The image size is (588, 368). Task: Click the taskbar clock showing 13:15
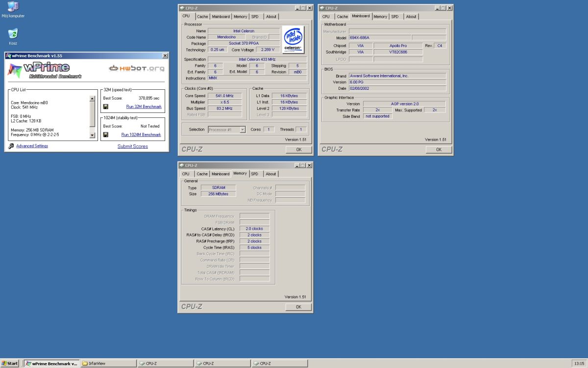click(x=578, y=364)
